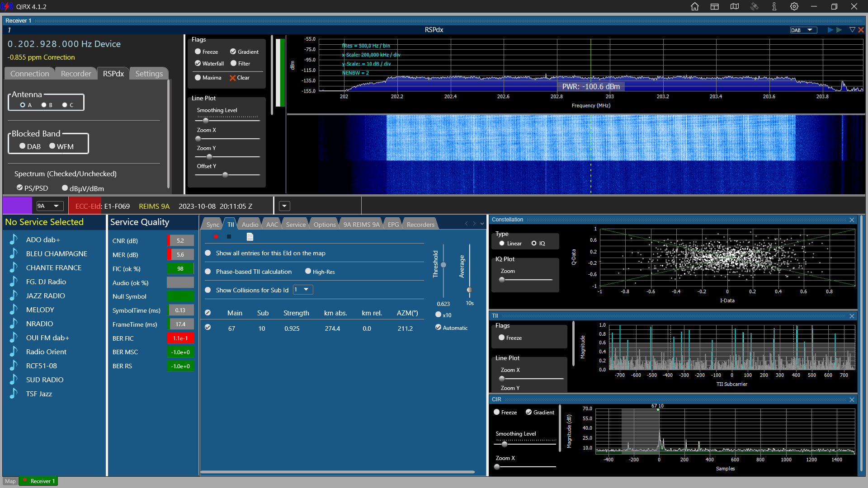This screenshot has height=488, width=868.
Task: Enable the spectrum Freeze flag
Action: coord(198,52)
